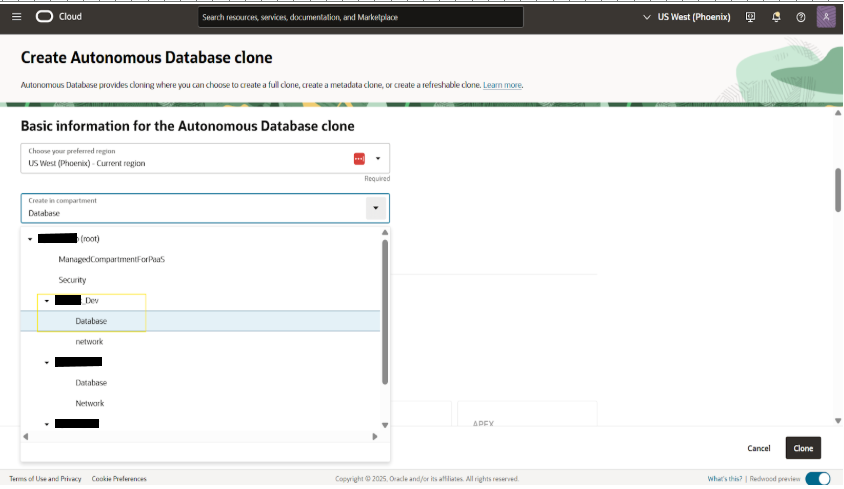
Task: Close the Create in compartment dropdown arrow
Action: click(376, 208)
